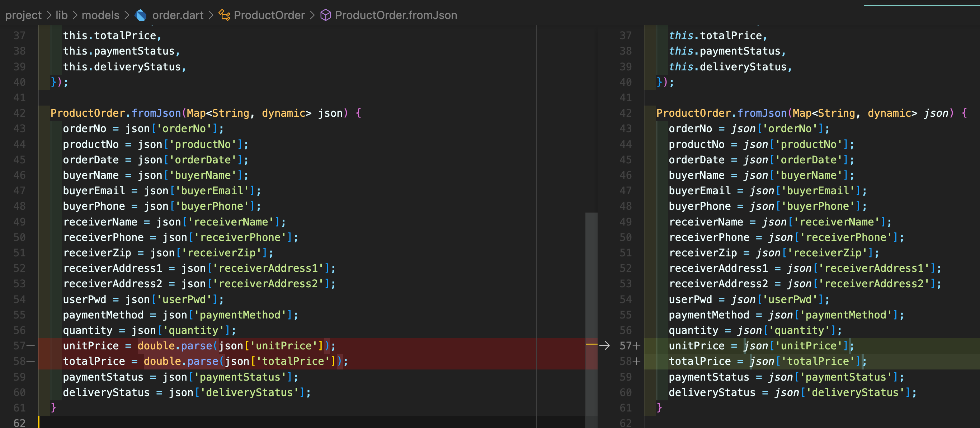
Task: Place cursor on double.parse in line 57
Action: 174,345
